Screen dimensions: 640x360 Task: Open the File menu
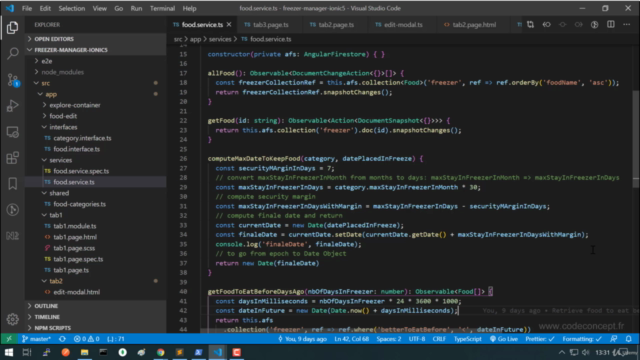point(27,8)
